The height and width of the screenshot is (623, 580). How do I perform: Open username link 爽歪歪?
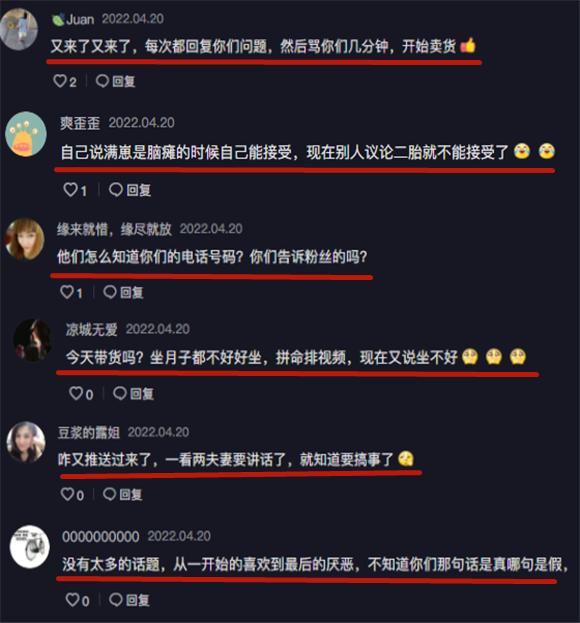80,123
